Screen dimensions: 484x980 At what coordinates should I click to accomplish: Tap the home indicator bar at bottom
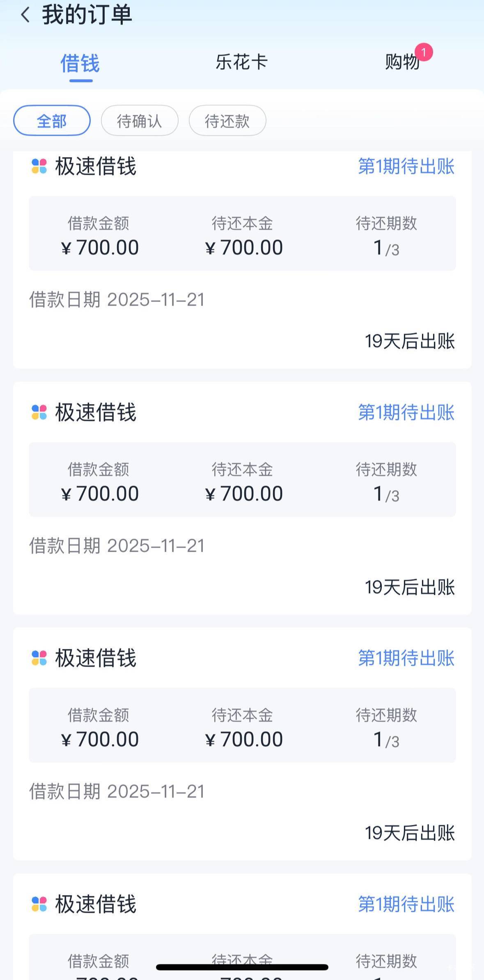pos(242,967)
